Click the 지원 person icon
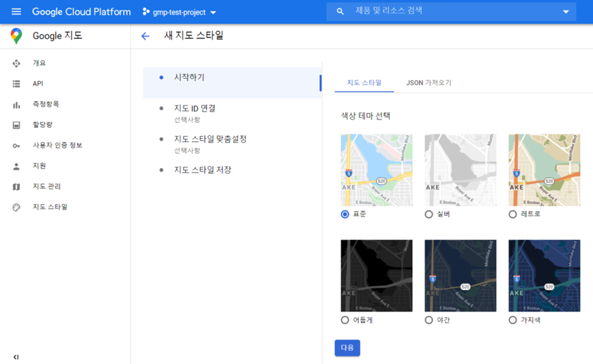This screenshot has height=364, width=593. [16, 166]
